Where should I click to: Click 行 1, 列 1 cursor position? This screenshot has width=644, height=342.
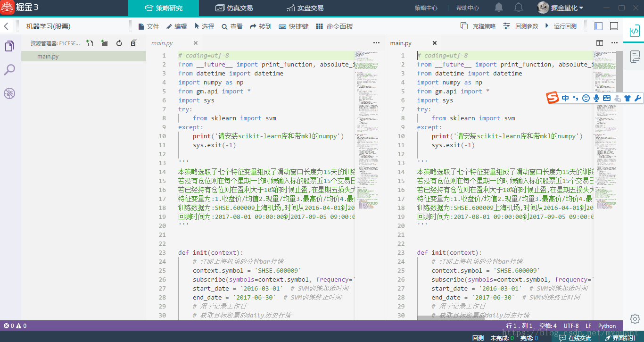(x=520, y=325)
